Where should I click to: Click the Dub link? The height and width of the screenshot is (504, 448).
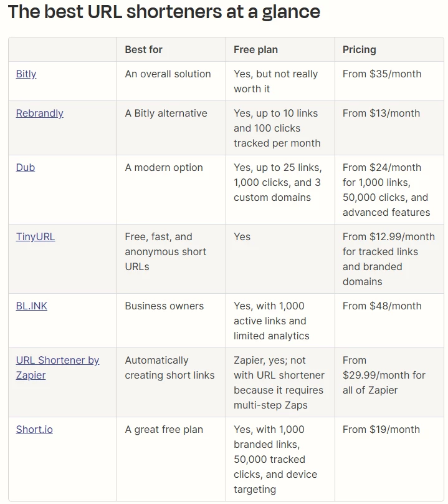[x=26, y=167]
